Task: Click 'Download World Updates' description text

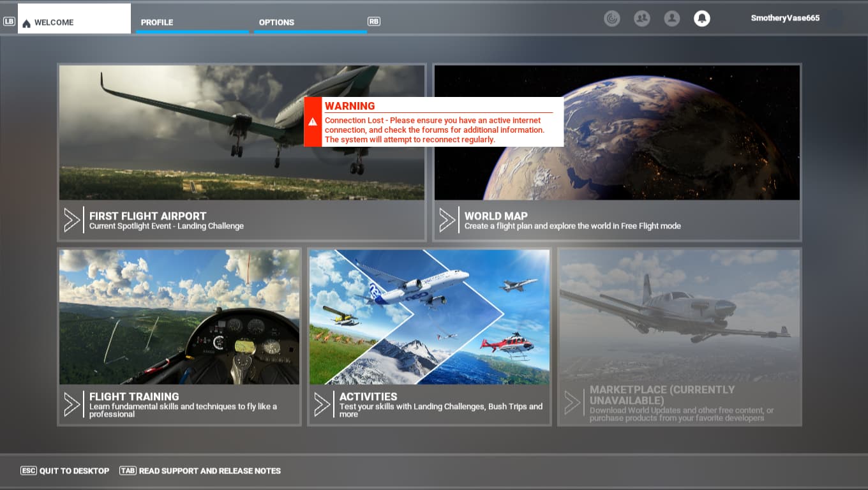Action: [682, 414]
